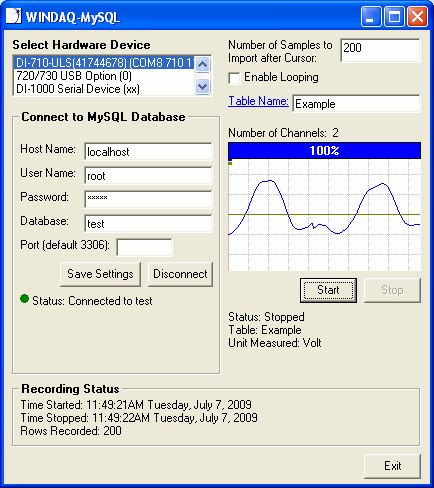Click the Start button
434x488 pixels.
pyautogui.click(x=328, y=290)
